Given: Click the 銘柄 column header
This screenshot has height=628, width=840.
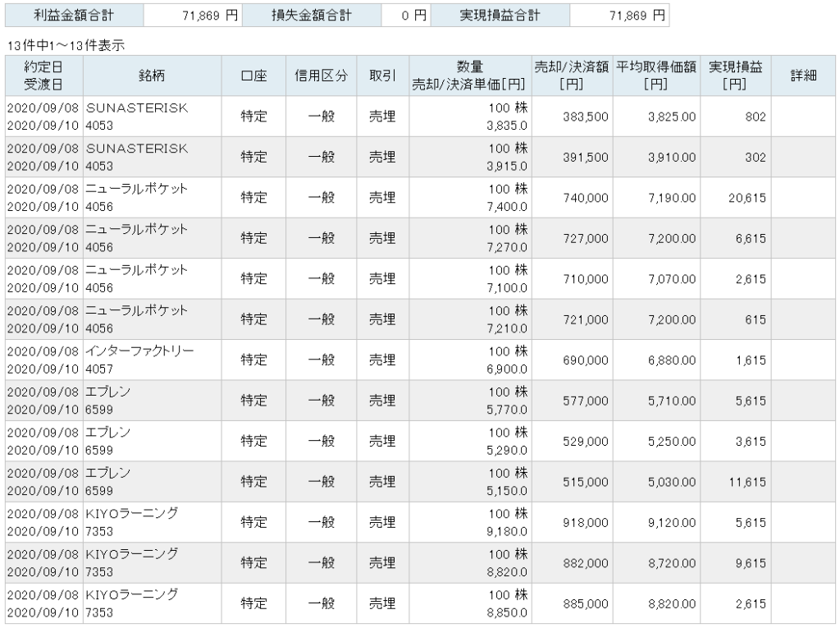Looking at the screenshot, I should click(152, 76).
